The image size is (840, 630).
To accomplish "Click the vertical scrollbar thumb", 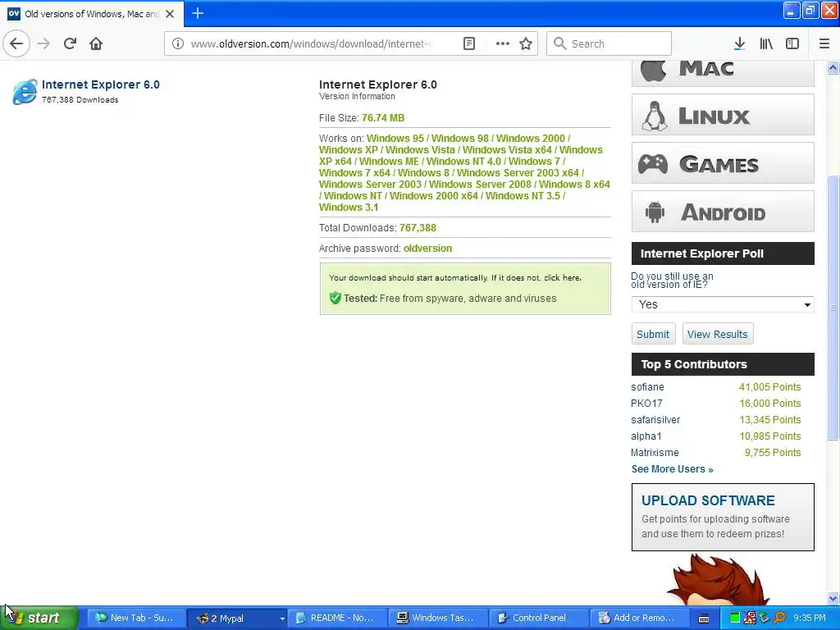I will tap(833, 308).
